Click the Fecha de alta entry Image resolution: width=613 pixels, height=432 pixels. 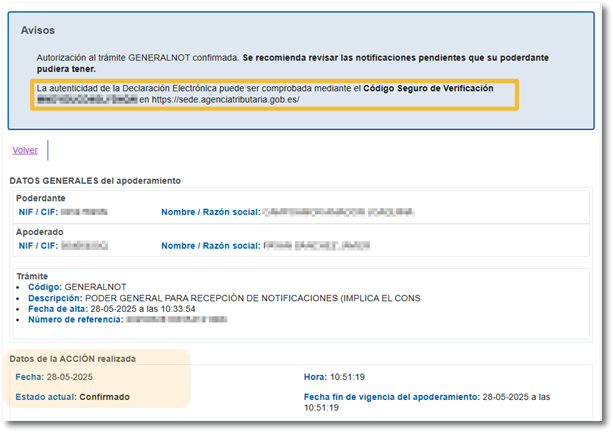click(x=110, y=309)
